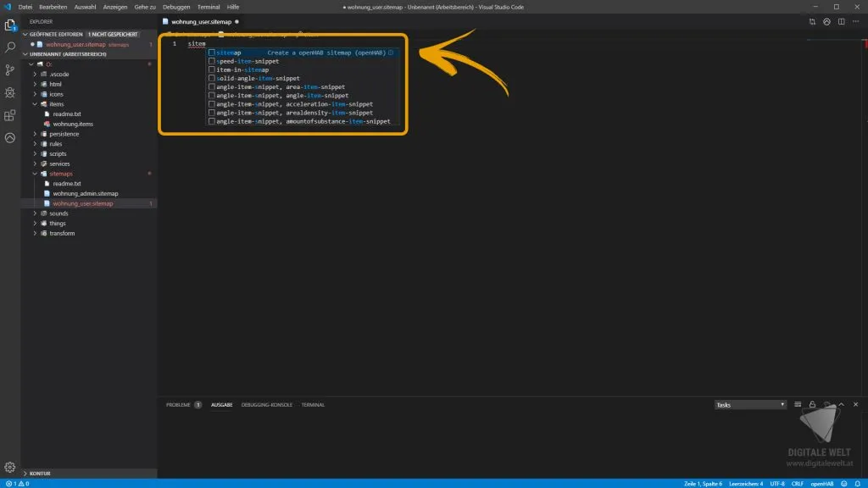
Task: Open the Debug view in activity bar
Action: [x=10, y=92]
